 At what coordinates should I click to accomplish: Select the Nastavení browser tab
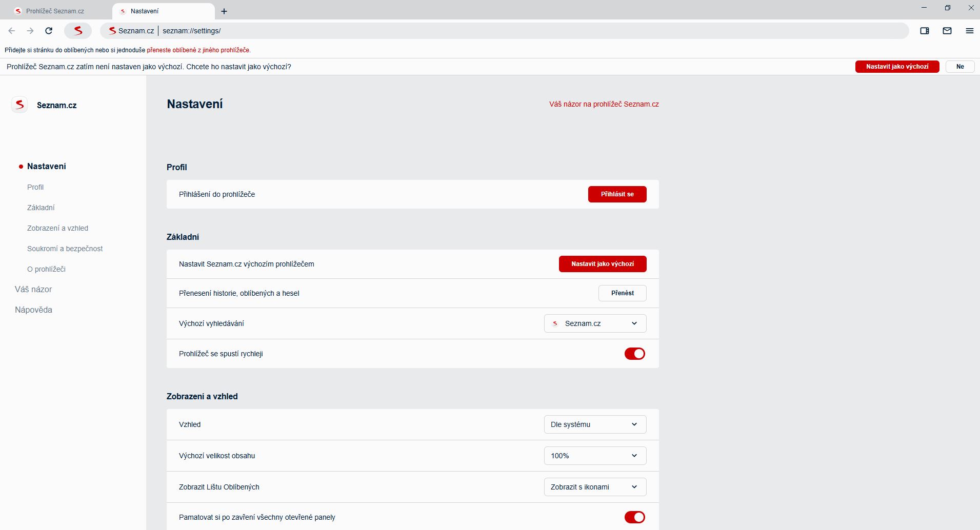pyautogui.click(x=163, y=11)
